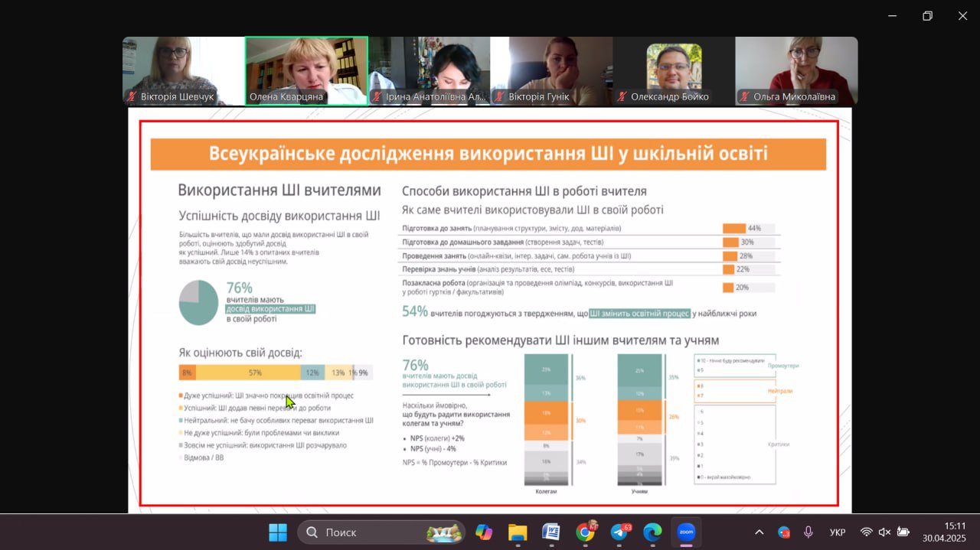Open File Explorer from taskbar
The width and height of the screenshot is (980, 550).
[518, 532]
